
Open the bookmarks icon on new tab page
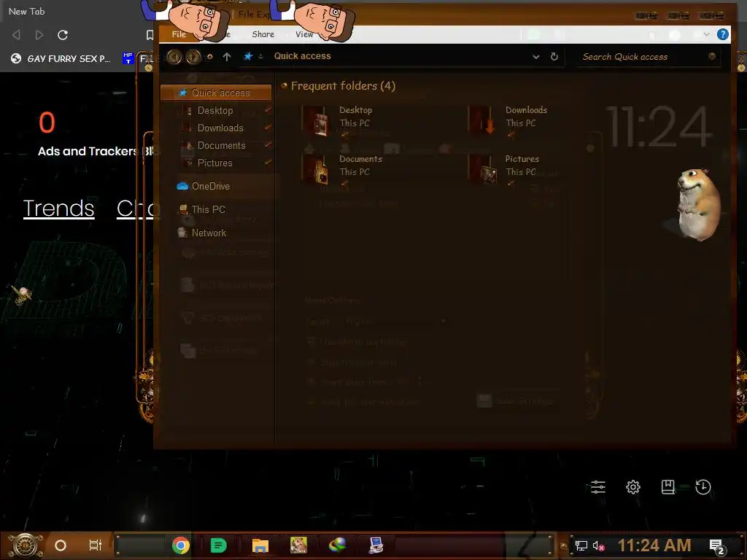668,486
